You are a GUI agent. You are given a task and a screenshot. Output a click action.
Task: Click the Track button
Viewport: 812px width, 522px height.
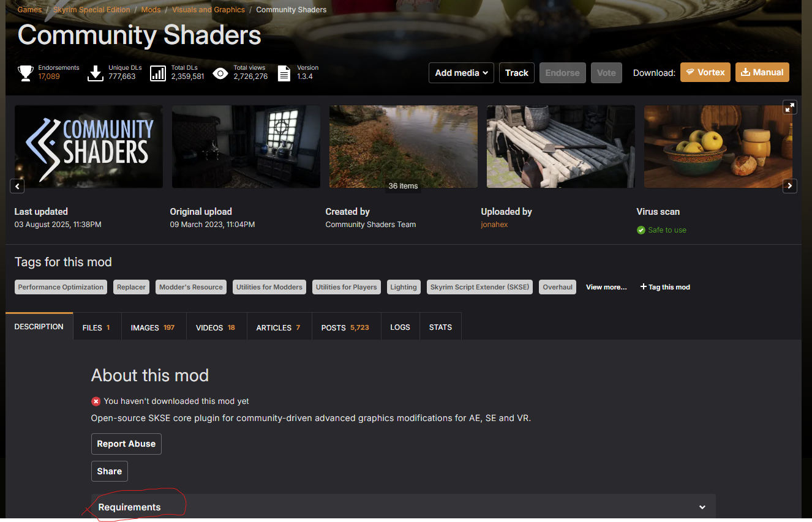pyautogui.click(x=517, y=73)
